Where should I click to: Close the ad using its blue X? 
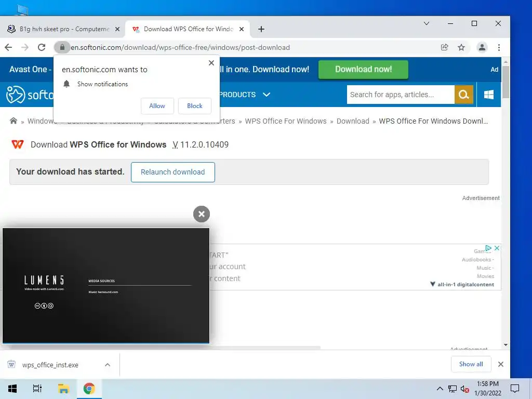pyautogui.click(x=497, y=248)
